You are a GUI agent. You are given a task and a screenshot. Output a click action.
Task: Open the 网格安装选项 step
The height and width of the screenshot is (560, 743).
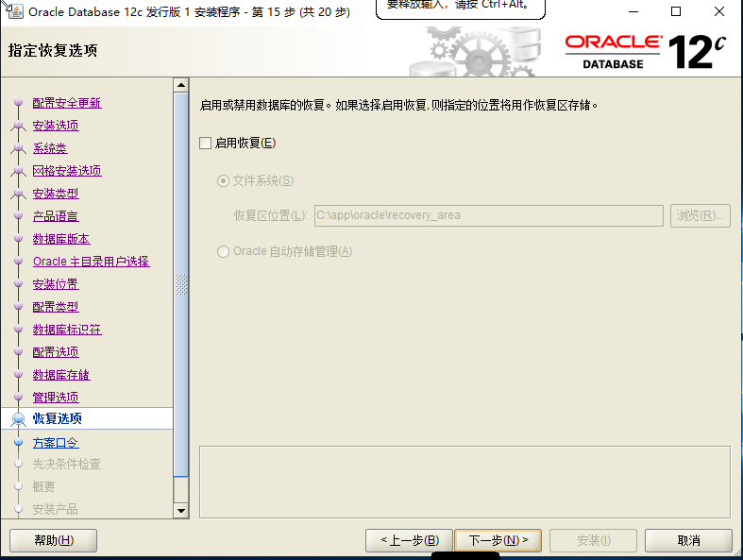67,171
